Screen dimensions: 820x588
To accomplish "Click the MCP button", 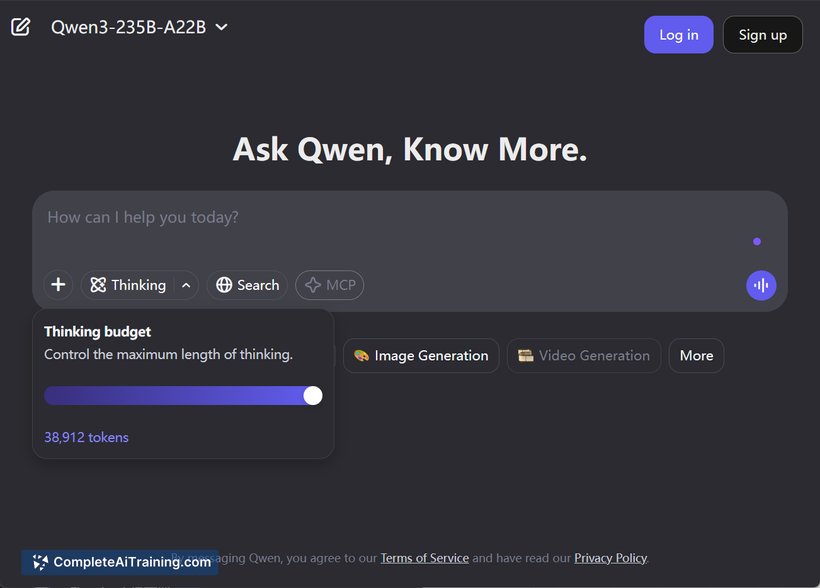I will tap(329, 285).
